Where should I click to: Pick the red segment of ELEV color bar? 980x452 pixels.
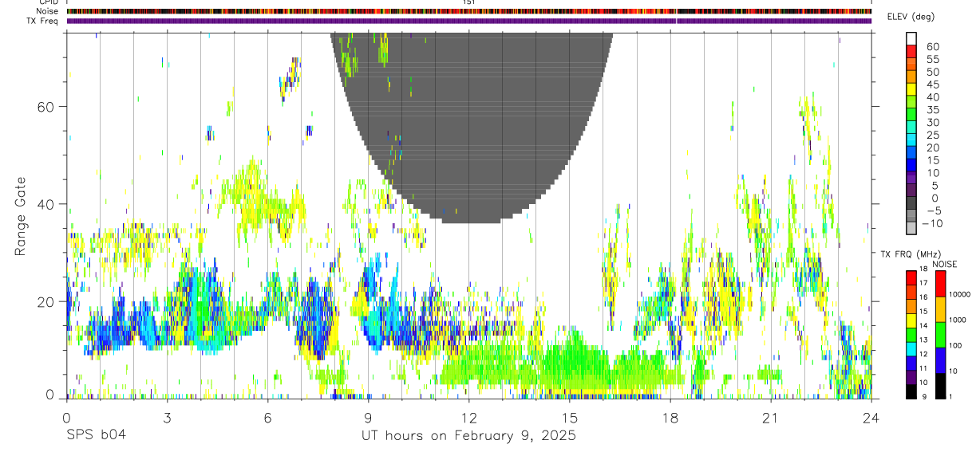(911, 52)
